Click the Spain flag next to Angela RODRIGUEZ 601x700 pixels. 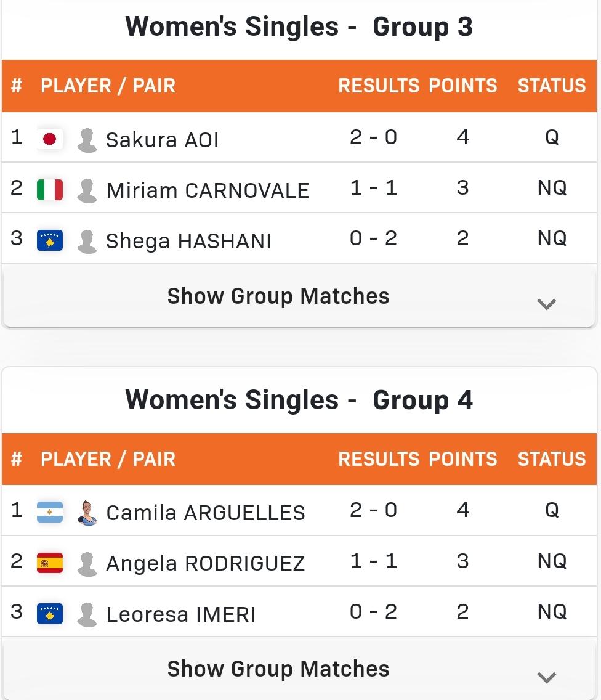(x=49, y=563)
